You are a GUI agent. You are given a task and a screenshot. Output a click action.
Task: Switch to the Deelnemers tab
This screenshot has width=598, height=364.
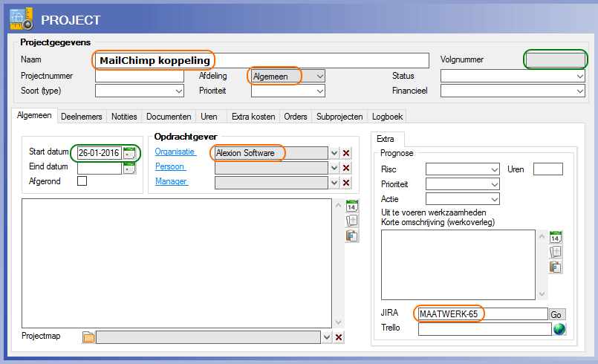82,117
